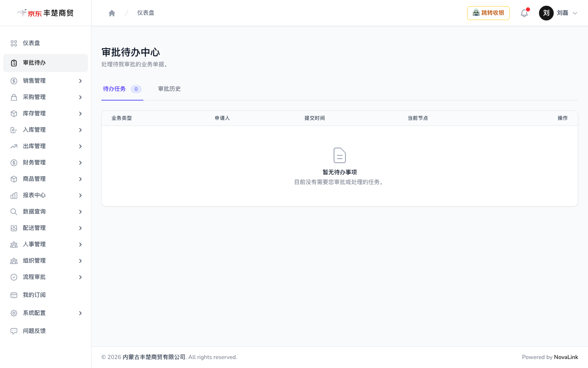Viewport: 588px width, 368px height.
Task: Click the 系统配置 gear icon
Action: 14,313
